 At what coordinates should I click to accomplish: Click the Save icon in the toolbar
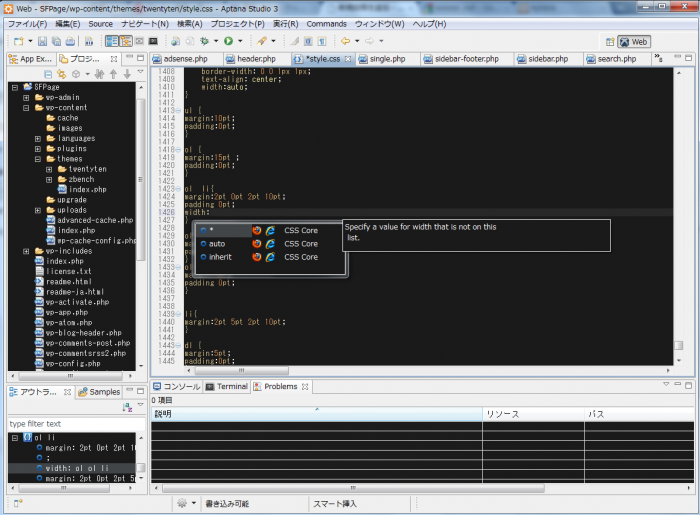[42, 41]
